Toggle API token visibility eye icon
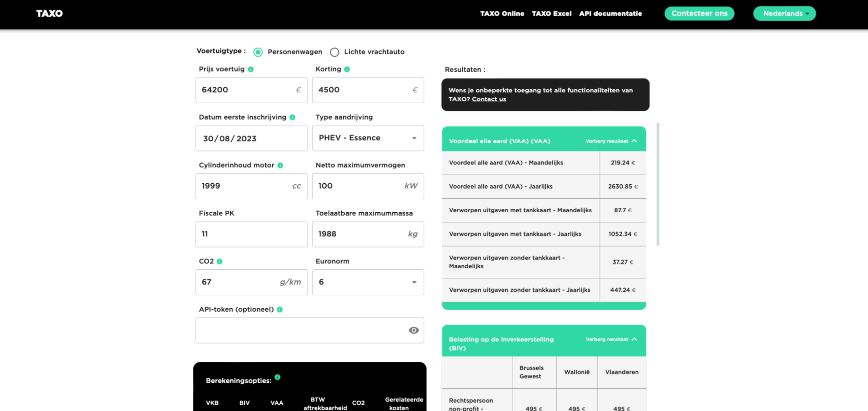 click(x=413, y=330)
